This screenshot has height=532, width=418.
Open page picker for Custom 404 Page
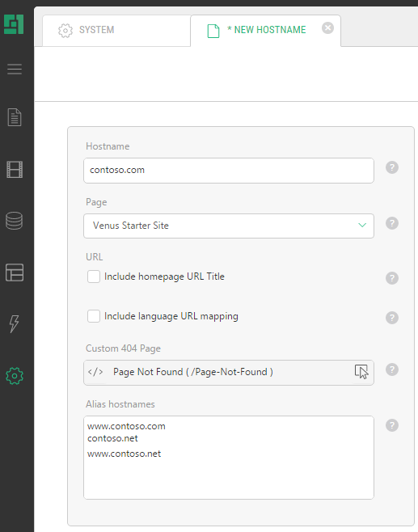point(361,372)
